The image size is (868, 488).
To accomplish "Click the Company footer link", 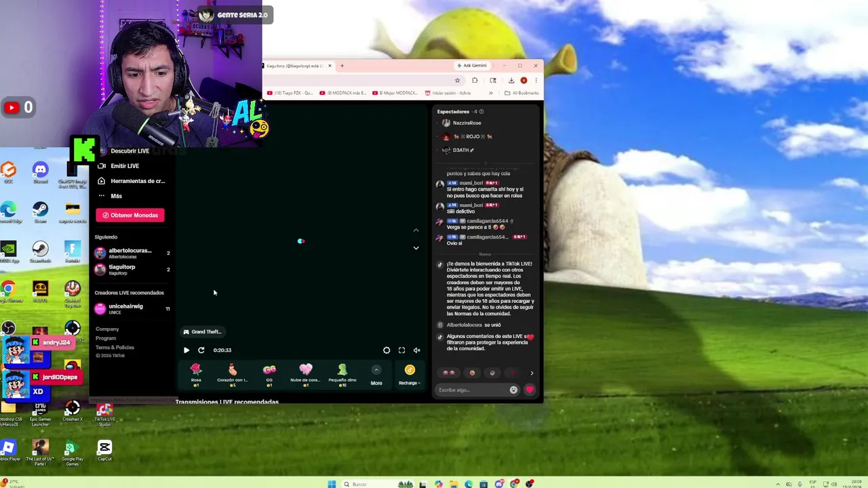I will click(107, 329).
